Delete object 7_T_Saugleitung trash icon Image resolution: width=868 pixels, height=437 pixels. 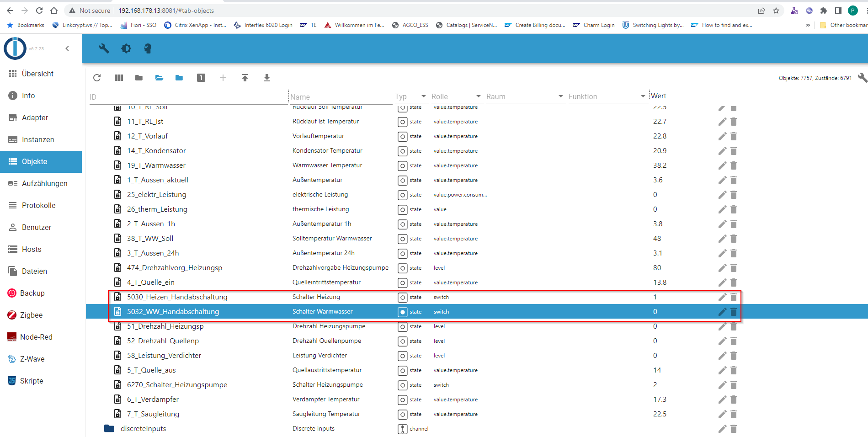pyautogui.click(x=734, y=414)
